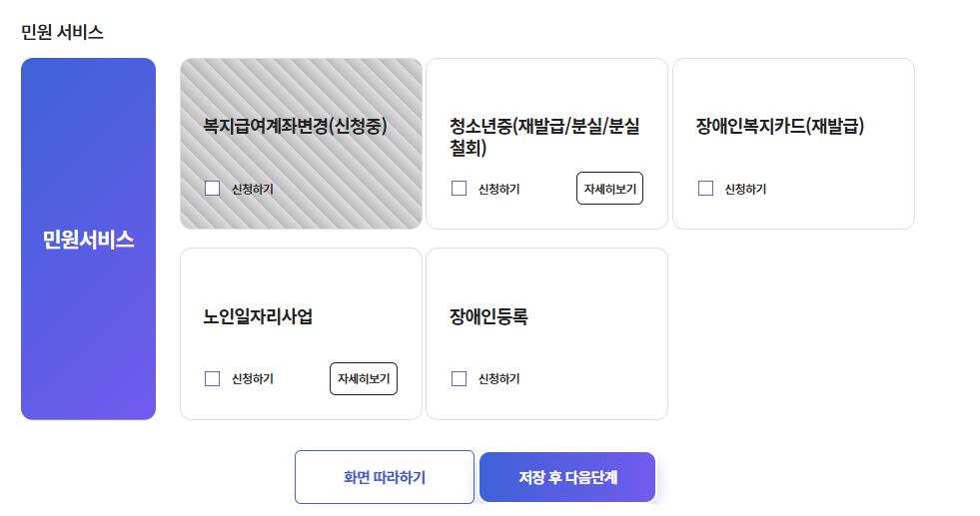Open 자세히보기 for 청소년증
This screenshot has width=980, height=516.
point(609,188)
